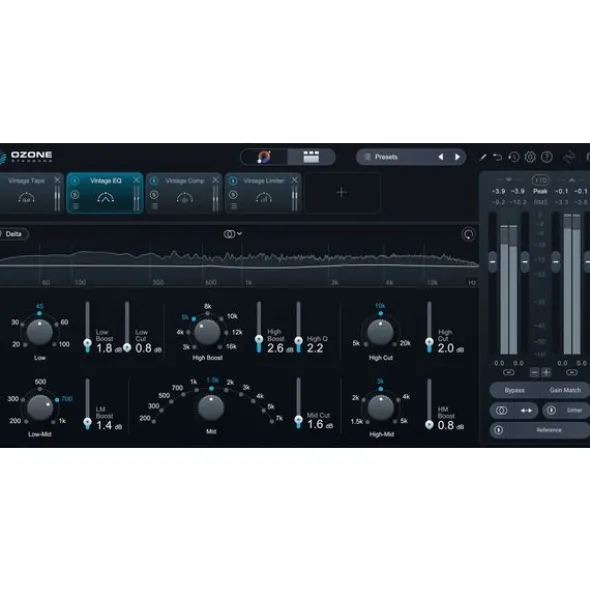
Task: Go to the previous preset
Action: coord(440,157)
